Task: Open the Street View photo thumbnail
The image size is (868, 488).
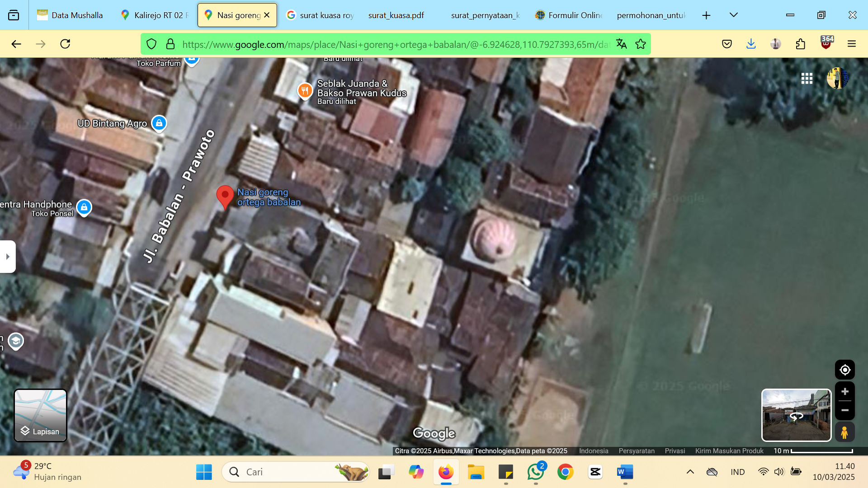Action: (x=796, y=415)
